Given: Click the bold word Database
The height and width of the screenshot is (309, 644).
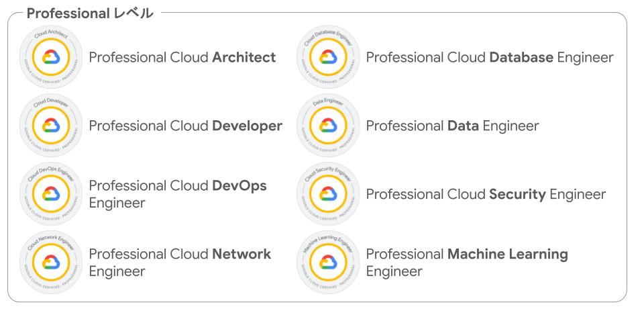Looking at the screenshot, I should [x=521, y=57].
